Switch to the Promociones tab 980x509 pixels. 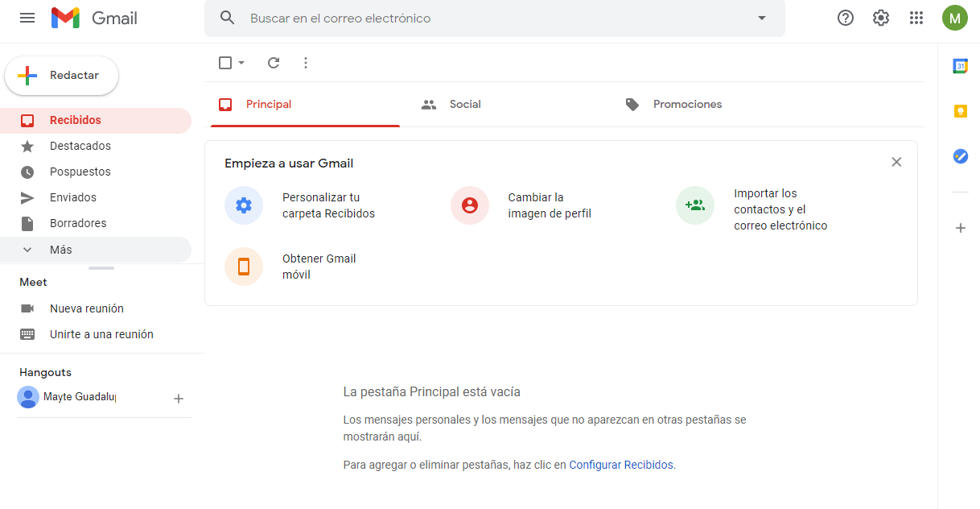point(714,104)
